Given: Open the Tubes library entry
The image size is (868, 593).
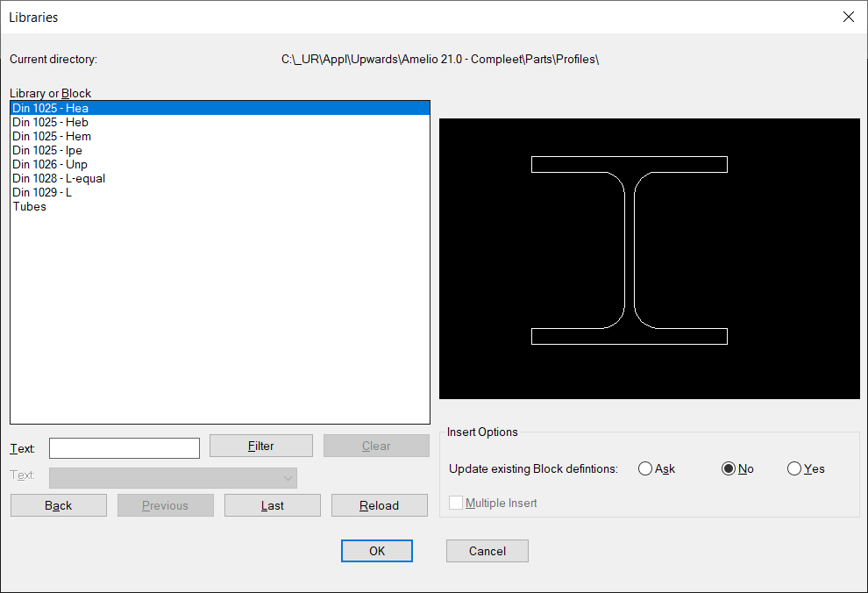Looking at the screenshot, I should coord(220,206).
